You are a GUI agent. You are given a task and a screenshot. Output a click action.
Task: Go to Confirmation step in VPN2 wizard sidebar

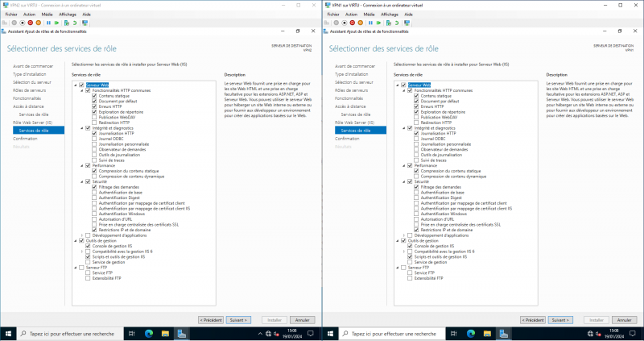click(x=25, y=139)
